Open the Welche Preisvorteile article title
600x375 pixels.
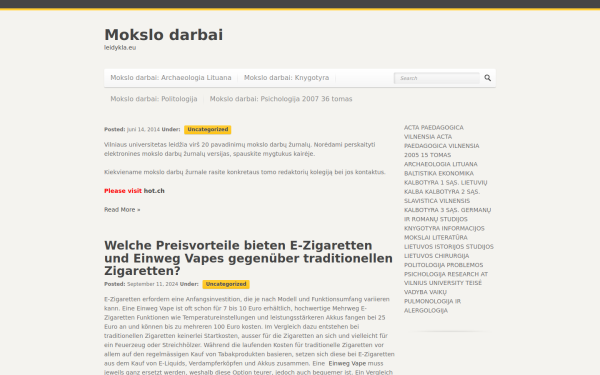pos(248,258)
